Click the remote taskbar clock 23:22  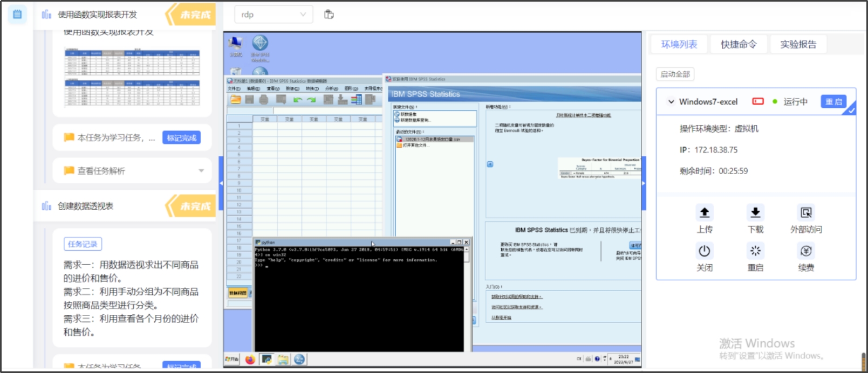pyautogui.click(x=624, y=360)
